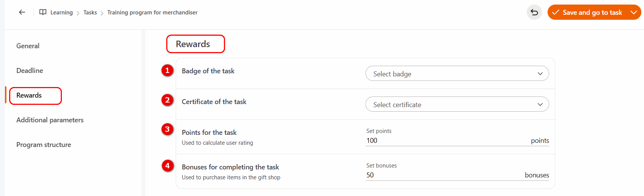Click the checkmark on the save button
644x196 pixels.
tap(556, 13)
